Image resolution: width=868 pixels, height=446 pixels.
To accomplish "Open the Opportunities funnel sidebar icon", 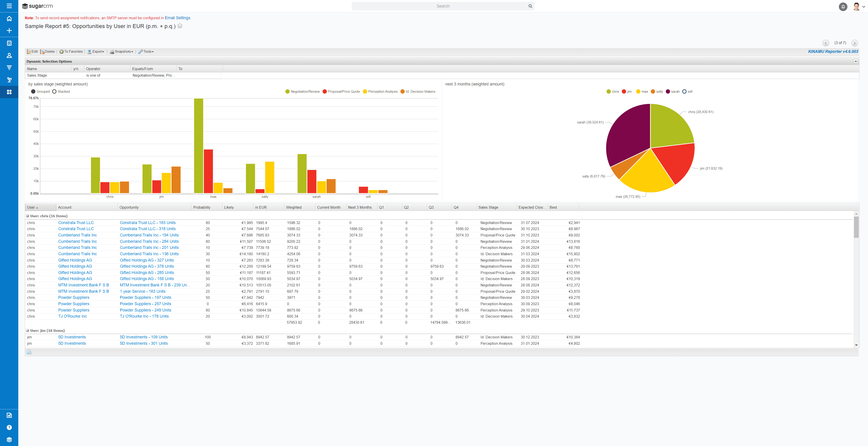I will [9, 67].
